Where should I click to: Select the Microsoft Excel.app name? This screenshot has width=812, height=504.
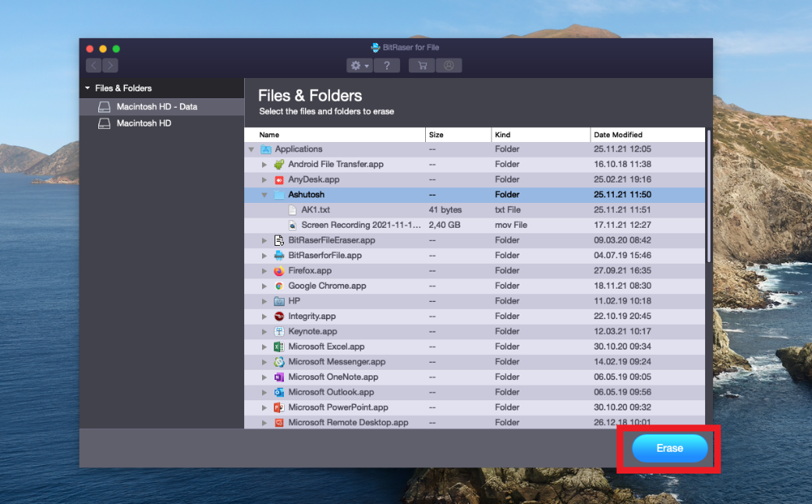[x=326, y=346]
